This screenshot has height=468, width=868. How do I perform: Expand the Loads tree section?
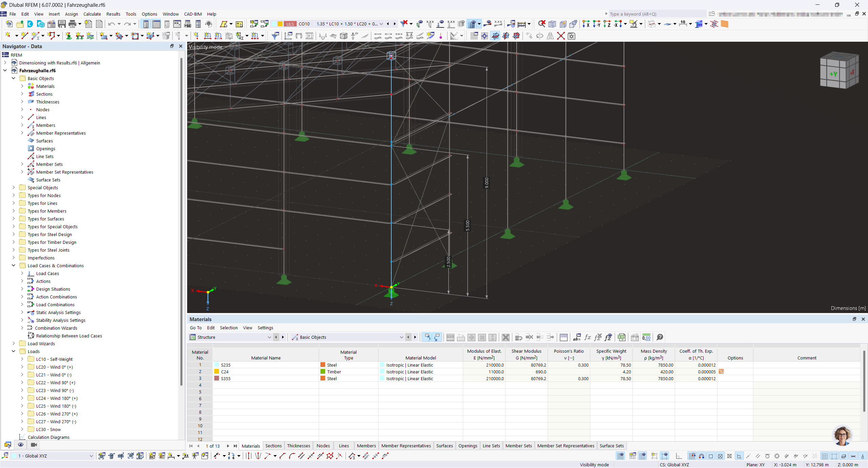click(x=13, y=351)
